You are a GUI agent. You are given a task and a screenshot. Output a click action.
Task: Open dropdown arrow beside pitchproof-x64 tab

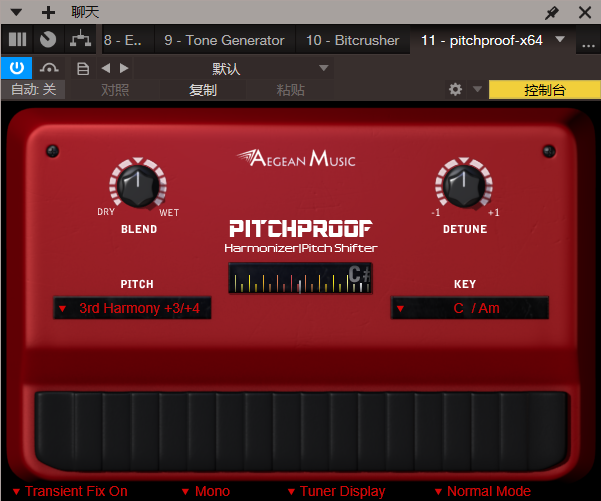(560, 39)
